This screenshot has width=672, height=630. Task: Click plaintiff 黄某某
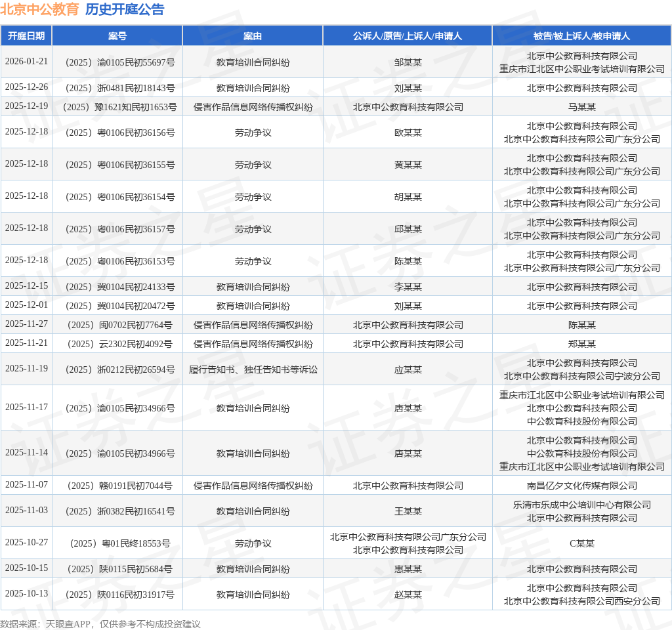point(408,165)
